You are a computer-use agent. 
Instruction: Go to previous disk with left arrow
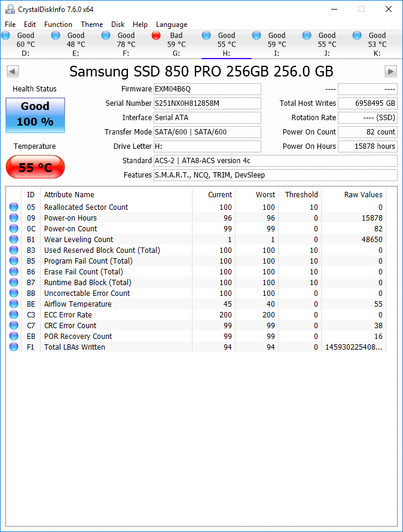(x=13, y=71)
